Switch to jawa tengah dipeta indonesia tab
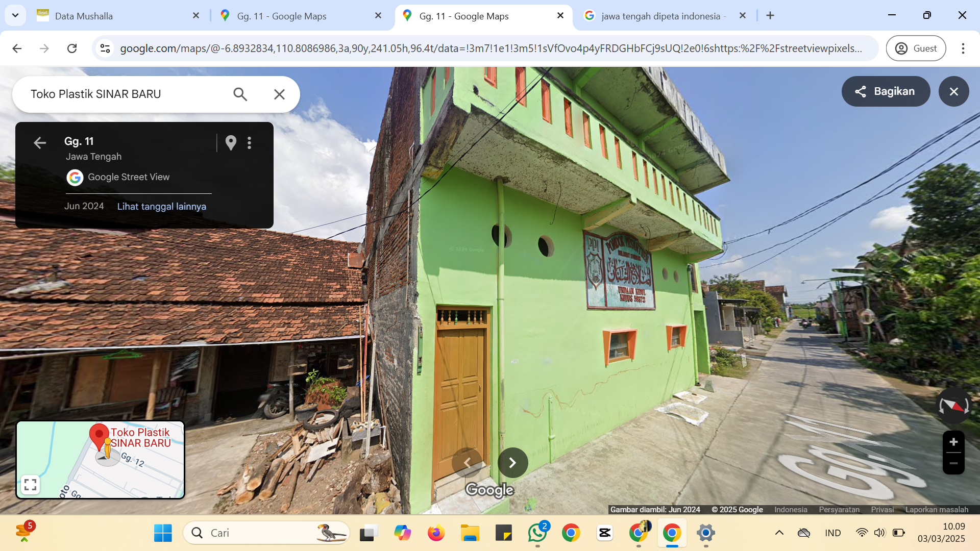Image resolution: width=980 pixels, height=551 pixels. coord(665,16)
